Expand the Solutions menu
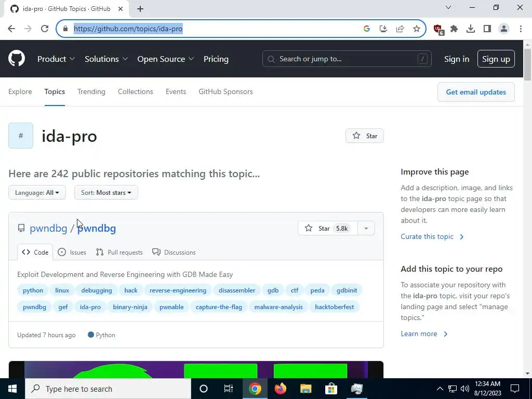 tap(106, 59)
